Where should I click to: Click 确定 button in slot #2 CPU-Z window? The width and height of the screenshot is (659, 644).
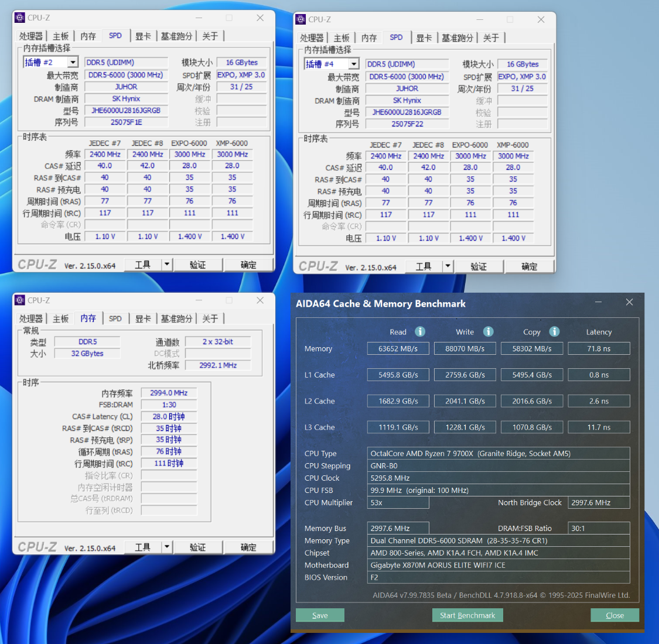248,265
